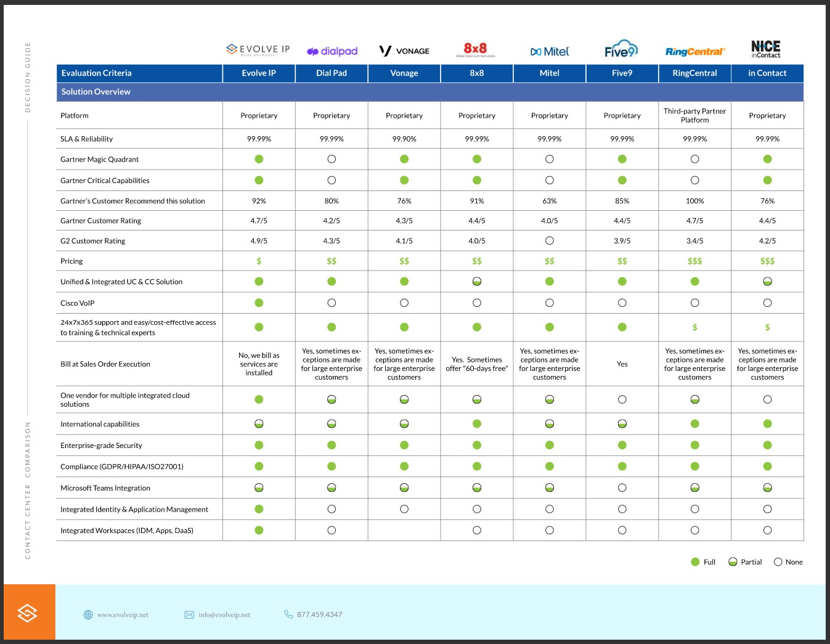This screenshot has height=644, width=830.
Task: Click the Third-party Partner Platform cell
Action: 695,115
